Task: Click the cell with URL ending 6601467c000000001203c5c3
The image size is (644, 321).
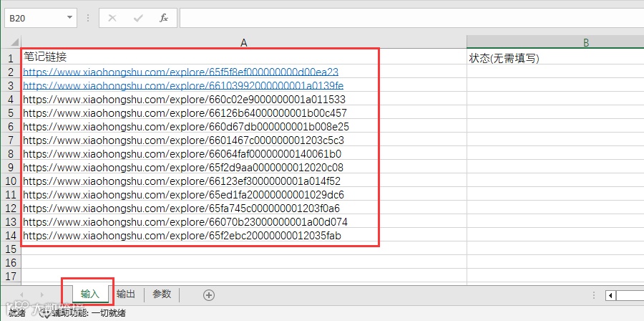Action: (244, 140)
